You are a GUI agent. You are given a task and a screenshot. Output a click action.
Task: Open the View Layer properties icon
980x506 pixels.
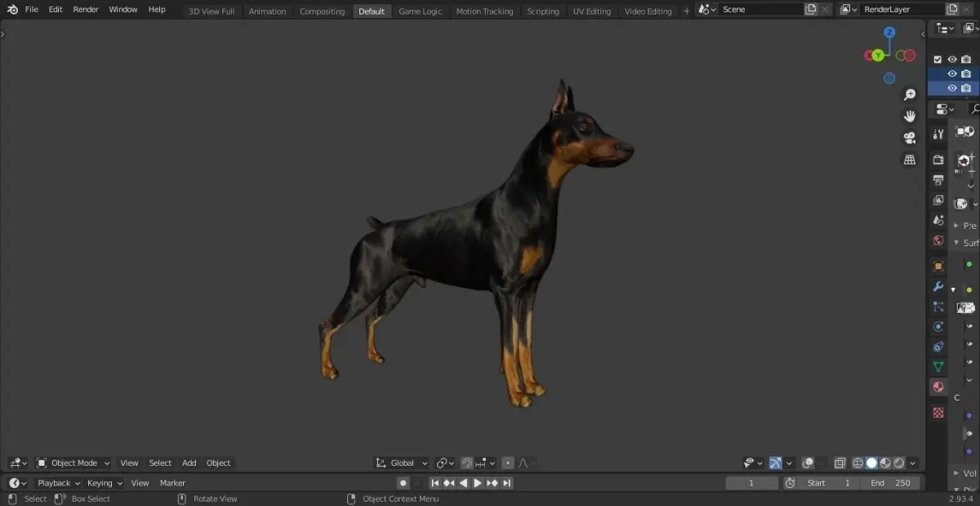tap(938, 200)
